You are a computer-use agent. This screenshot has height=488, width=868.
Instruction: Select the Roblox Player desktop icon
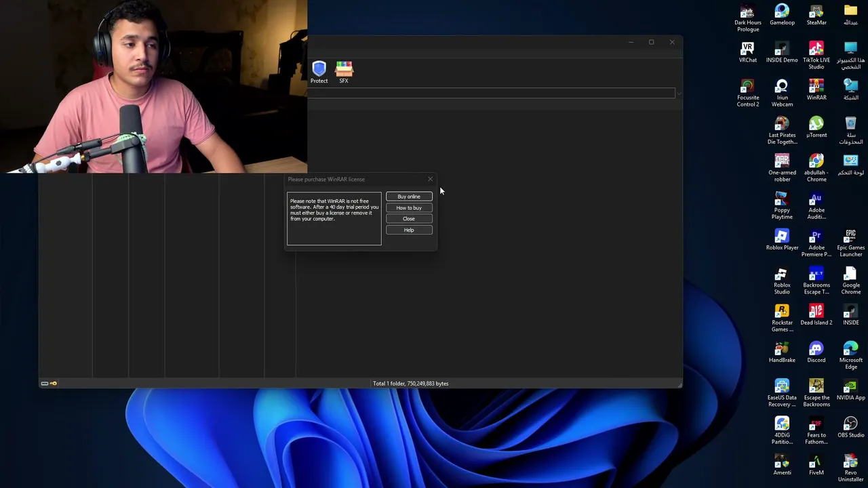pos(782,240)
